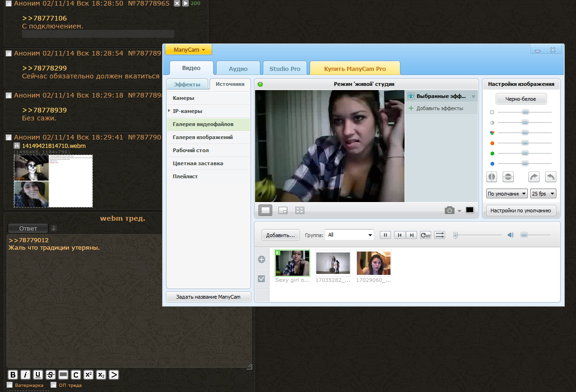Rotate the image clockwise in ManyCam
Viewport: 576px width, 392px height.
534,177
